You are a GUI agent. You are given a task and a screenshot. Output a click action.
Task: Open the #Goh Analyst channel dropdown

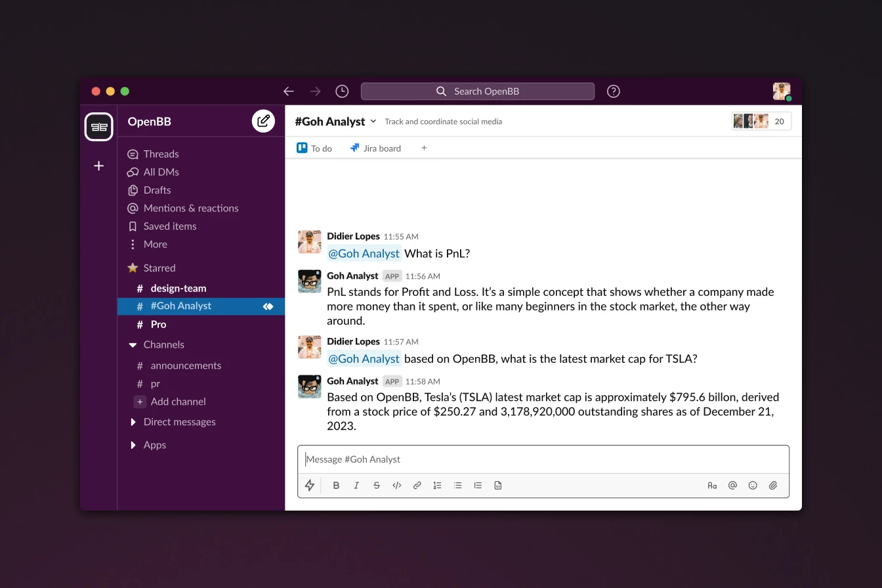point(373,121)
